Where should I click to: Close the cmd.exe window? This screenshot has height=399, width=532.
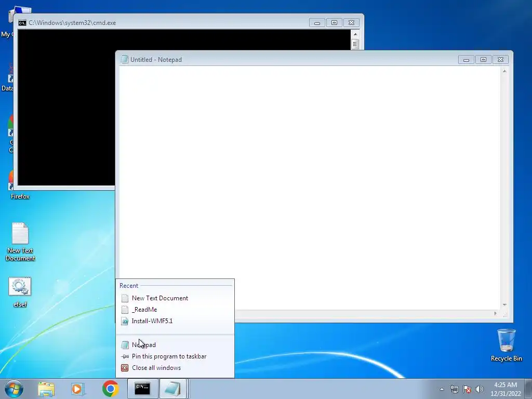tap(352, 23)
